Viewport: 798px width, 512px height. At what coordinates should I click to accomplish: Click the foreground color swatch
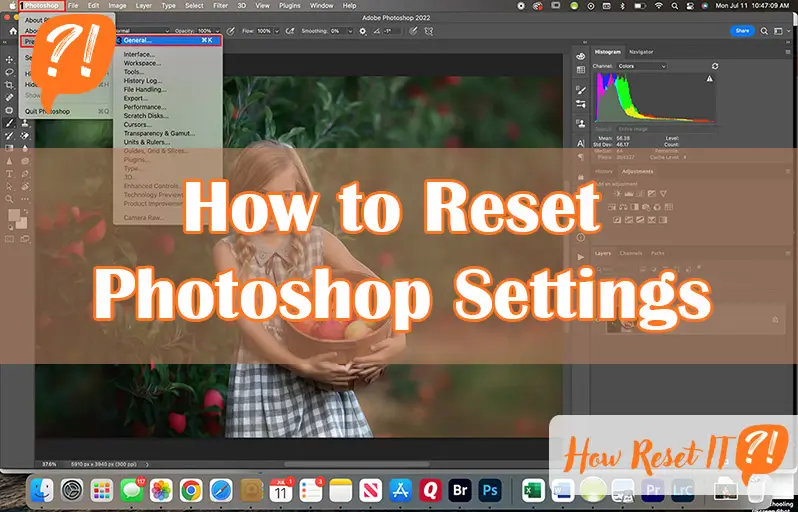click(x=14, y=215)
